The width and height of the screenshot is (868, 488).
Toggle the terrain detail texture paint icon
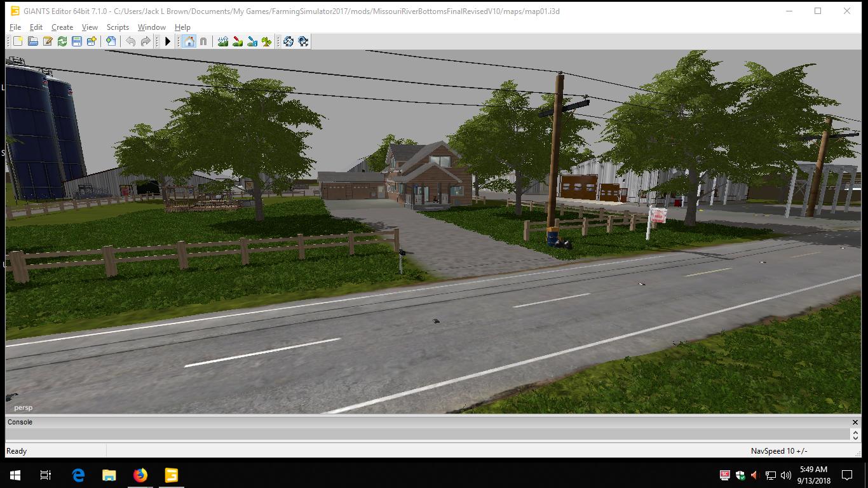[x=238, y=41]
